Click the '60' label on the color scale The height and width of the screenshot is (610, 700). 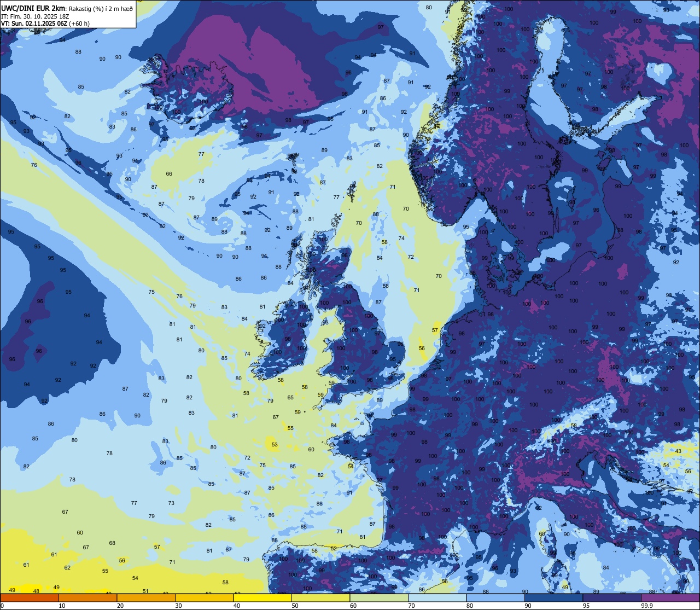point(353,606)
